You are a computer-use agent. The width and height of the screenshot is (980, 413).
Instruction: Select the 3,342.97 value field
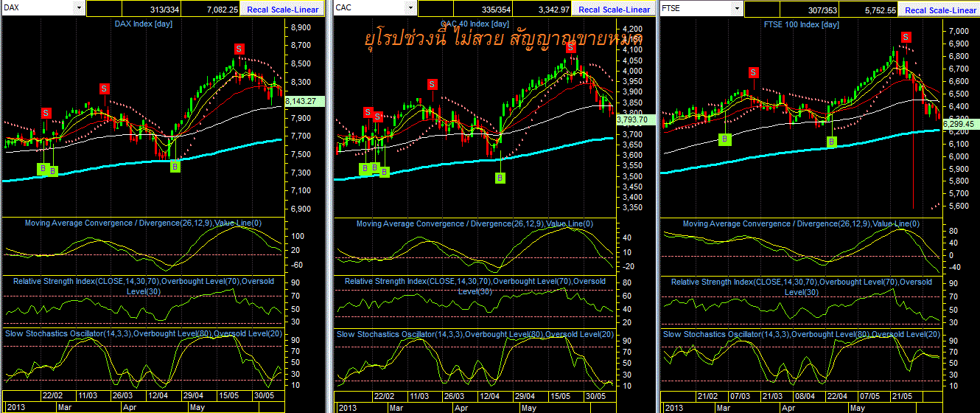pos(542,9)
